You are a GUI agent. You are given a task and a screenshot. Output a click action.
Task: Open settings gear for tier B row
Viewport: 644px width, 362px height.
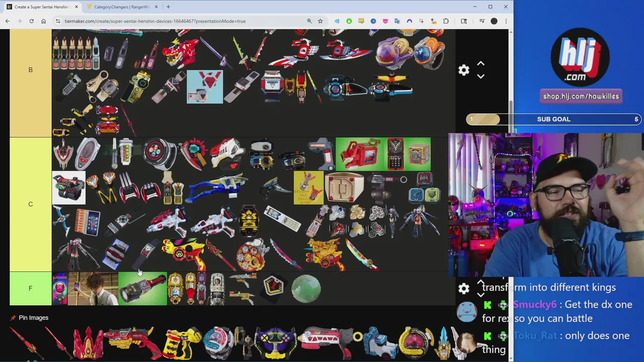click(463, 70)
